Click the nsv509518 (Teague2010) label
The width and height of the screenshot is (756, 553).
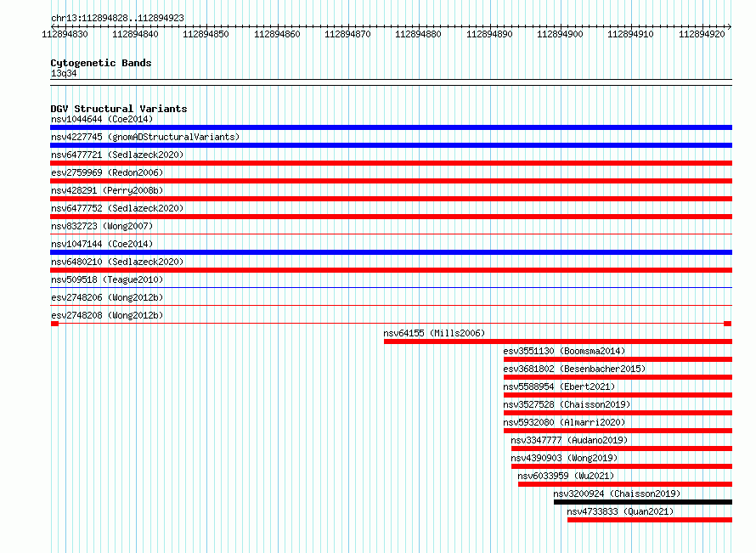[x=107, y=279]
